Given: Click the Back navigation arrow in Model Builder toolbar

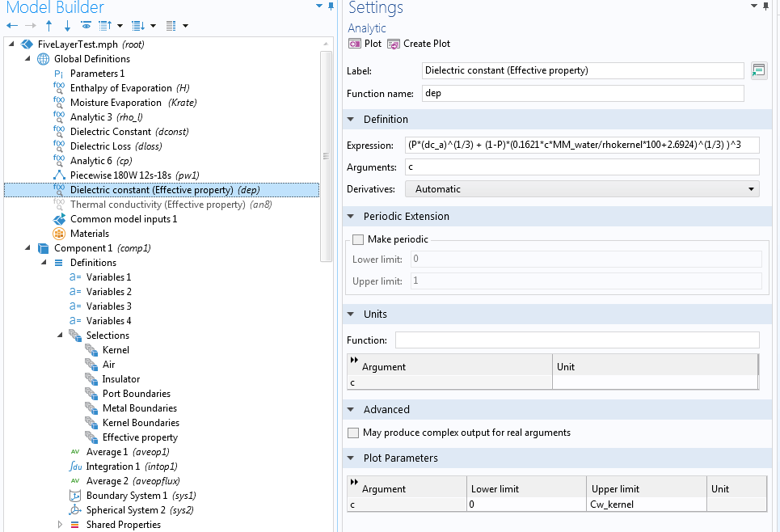Looking at the screenshot, I should tap(11, 25).
